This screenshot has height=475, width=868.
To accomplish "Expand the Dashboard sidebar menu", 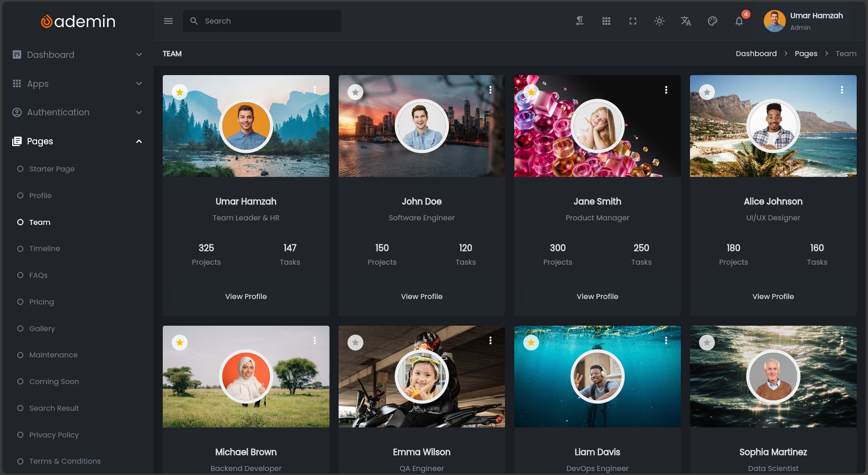I will pos(77,55).
